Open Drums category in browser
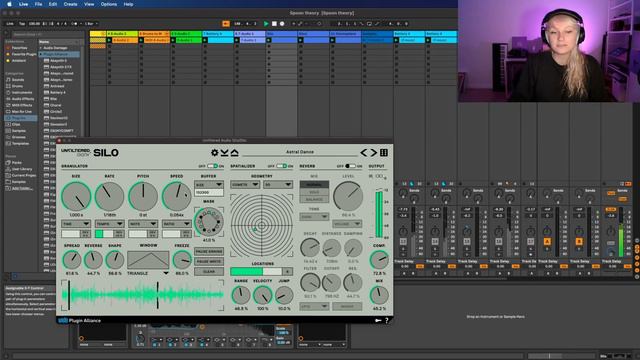Image resolution: width=640 pixels, height=360 pixels. click(x=16, y=86)
